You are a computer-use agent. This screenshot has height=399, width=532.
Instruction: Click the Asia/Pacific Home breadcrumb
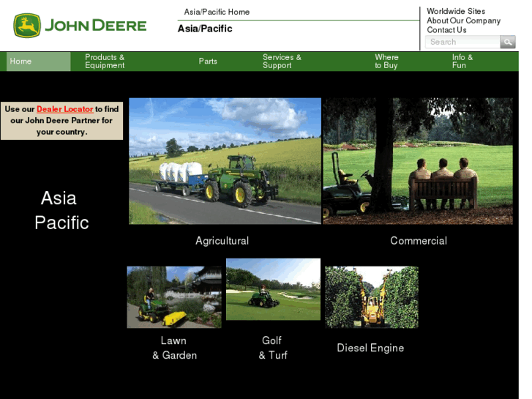[217, 12]
